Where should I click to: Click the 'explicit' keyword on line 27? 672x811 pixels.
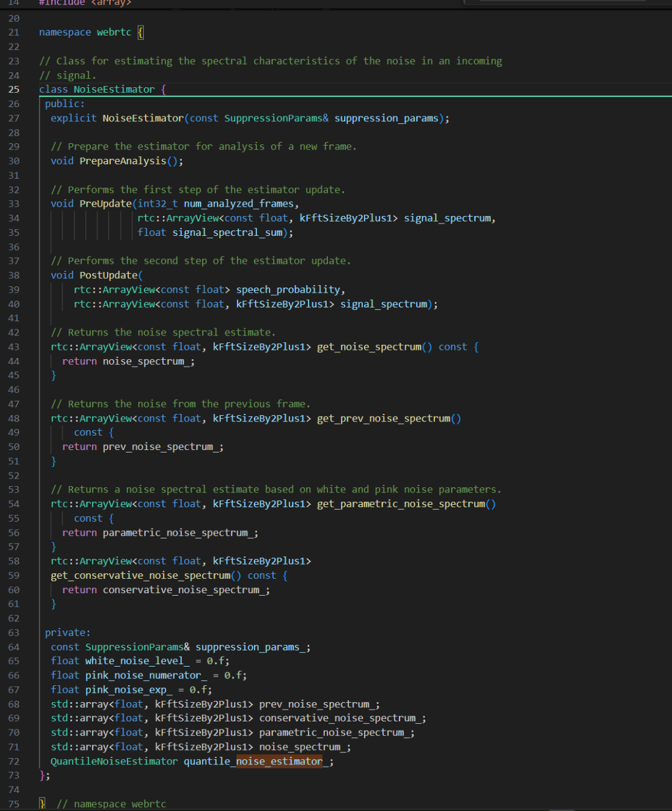click(x=74, y=118)
